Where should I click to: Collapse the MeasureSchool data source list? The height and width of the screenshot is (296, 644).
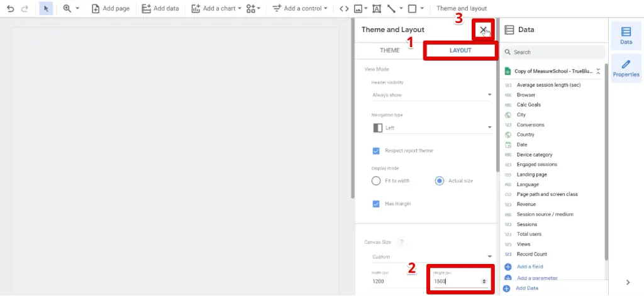598,71
